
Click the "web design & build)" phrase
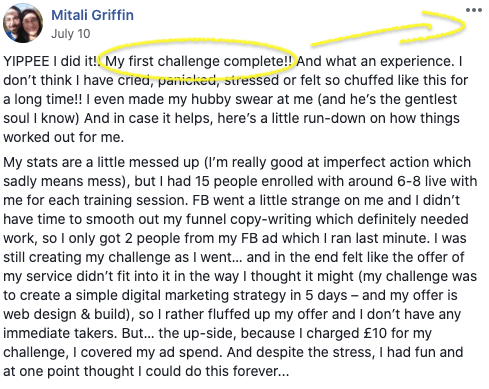[68, 314]
